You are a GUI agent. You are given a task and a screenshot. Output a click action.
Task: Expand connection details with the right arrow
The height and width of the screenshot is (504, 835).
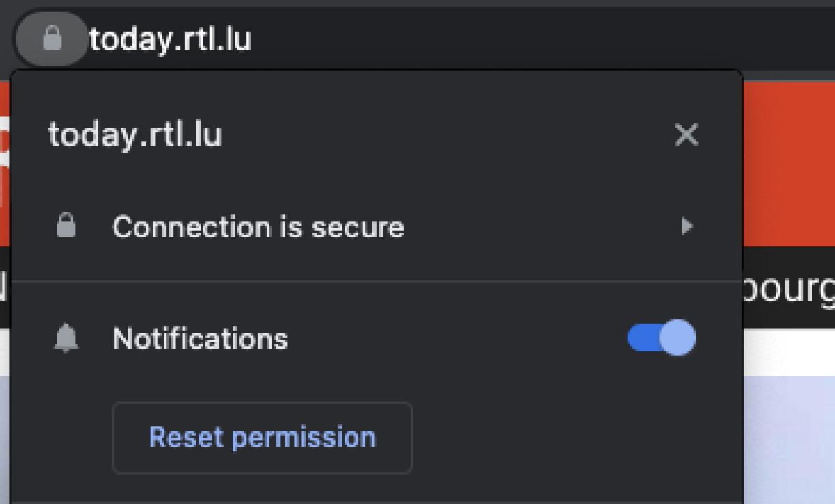point(687,226)
